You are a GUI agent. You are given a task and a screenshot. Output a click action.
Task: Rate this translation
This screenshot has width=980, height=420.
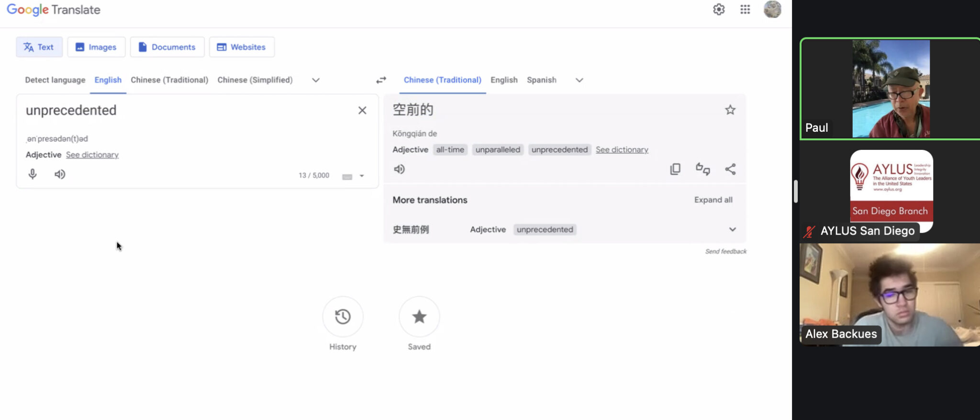[x=703, y=169]
